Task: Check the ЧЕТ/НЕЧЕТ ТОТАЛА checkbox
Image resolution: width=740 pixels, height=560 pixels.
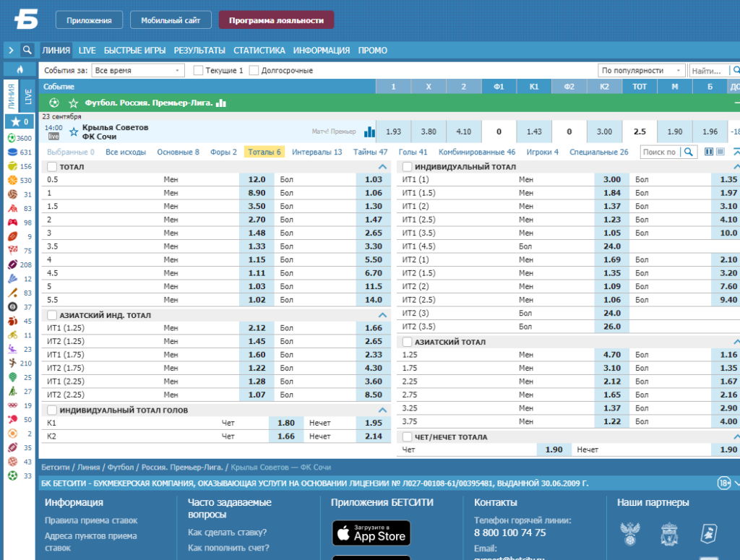Action: point(408,437)
